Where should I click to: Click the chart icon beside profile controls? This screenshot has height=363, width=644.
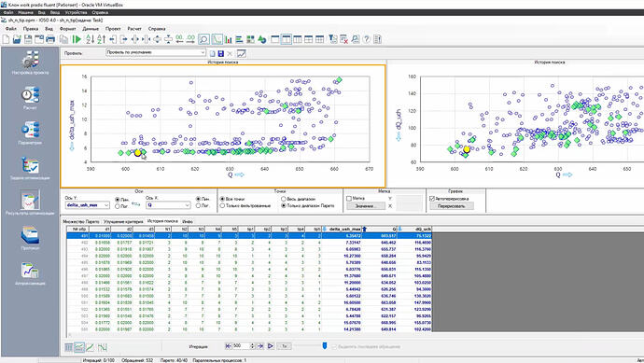tap(242, 54)
